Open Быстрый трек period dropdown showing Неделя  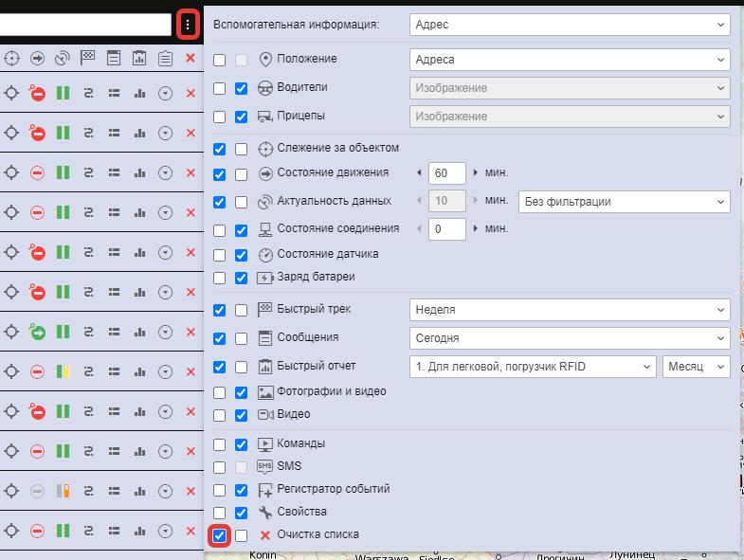(x=570, y=310)
